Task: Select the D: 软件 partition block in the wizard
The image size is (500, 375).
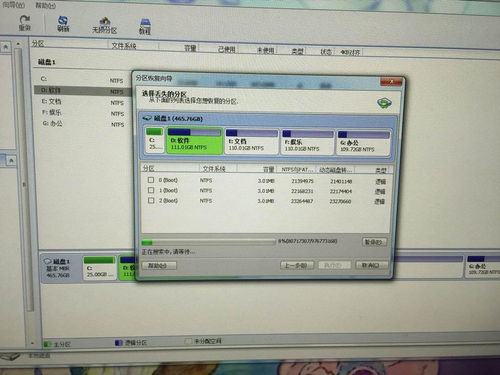Action: pyautogui.click(x=194, y=141)
